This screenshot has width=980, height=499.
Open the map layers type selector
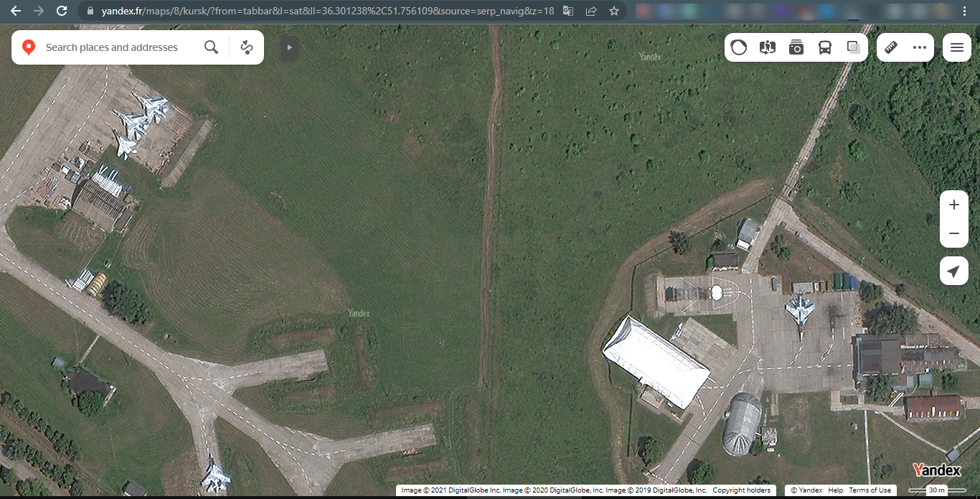click(853, 47)
